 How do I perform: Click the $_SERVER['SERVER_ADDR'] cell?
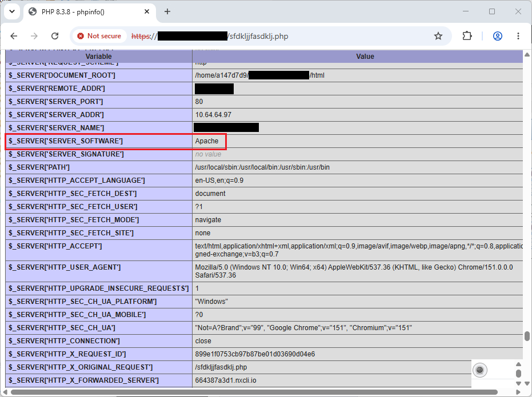[x=99, y=115]
